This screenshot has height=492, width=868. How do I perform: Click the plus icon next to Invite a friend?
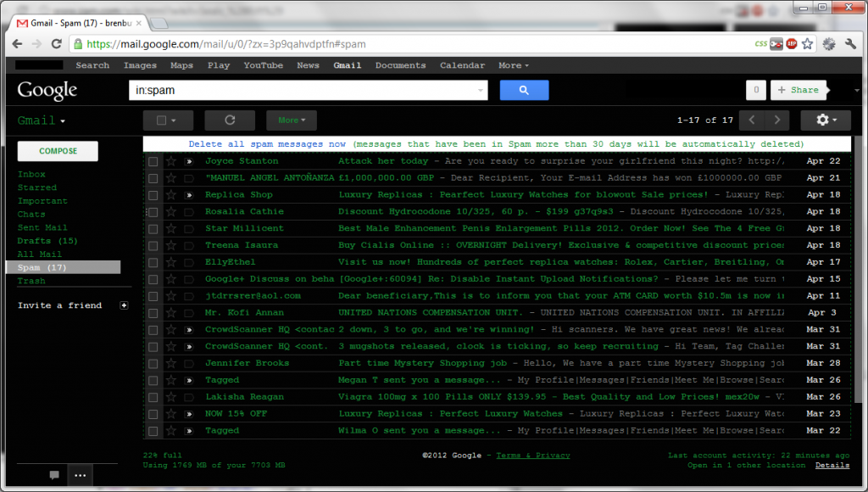click(124, 305)
